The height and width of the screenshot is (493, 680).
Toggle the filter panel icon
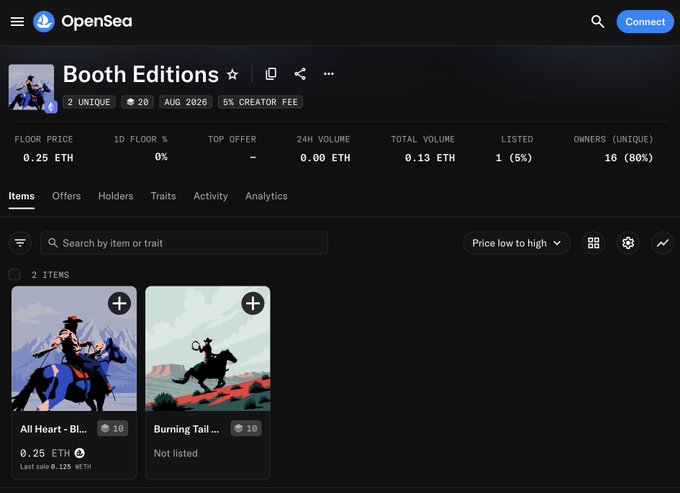tap(20, 243)
